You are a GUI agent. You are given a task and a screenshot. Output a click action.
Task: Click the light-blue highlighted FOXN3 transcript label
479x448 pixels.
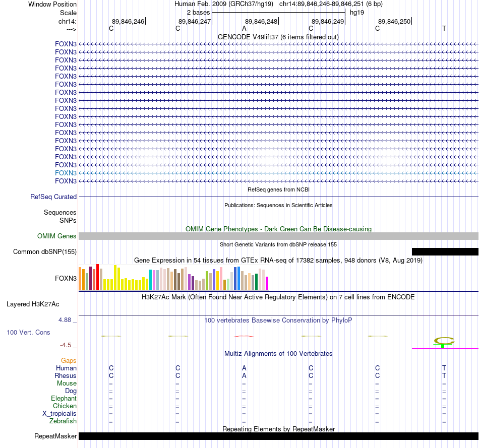coord(66,173)
